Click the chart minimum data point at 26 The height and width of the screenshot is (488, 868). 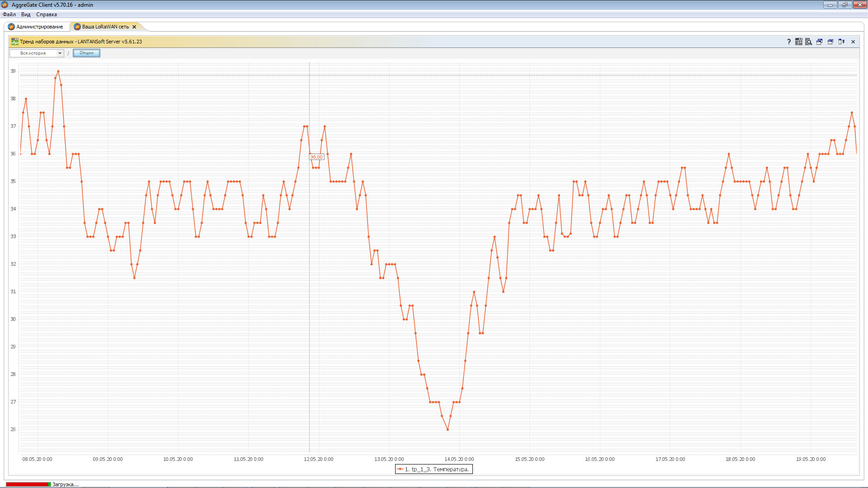point(448,429)
